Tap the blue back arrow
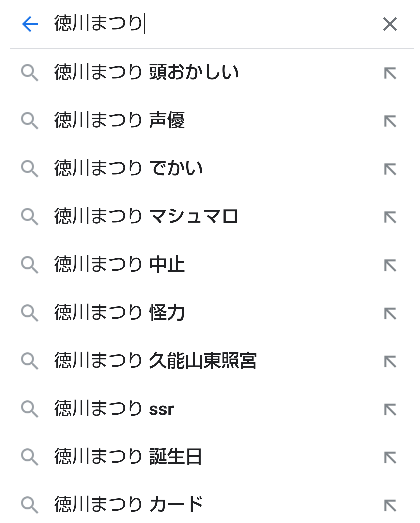Viewport: 420px width, 523px height. (30, 24)
